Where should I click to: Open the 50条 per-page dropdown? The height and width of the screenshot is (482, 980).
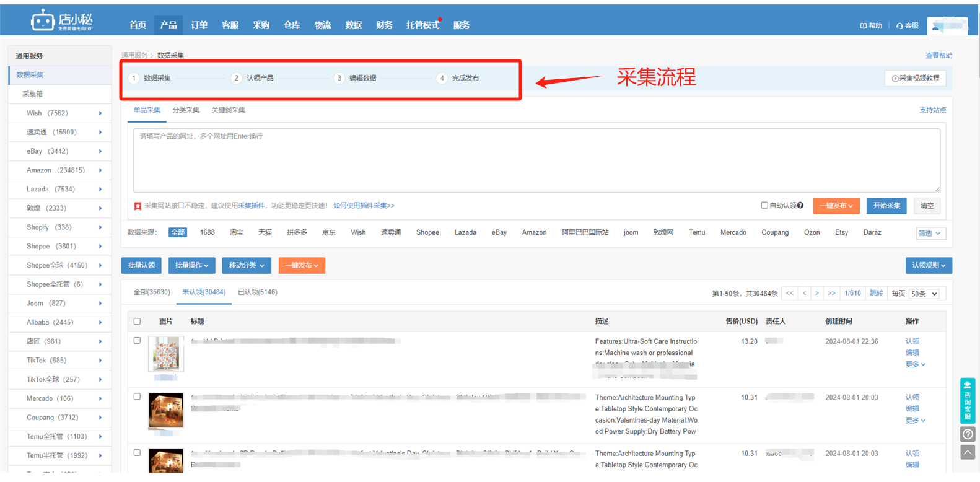pyautogui.click(x=925, y=294)
